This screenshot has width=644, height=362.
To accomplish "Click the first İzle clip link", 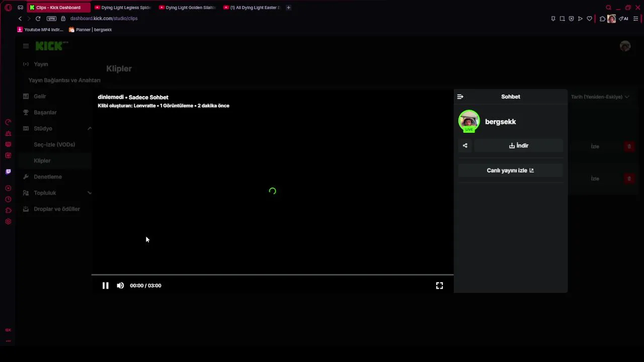I will (595, 146).
